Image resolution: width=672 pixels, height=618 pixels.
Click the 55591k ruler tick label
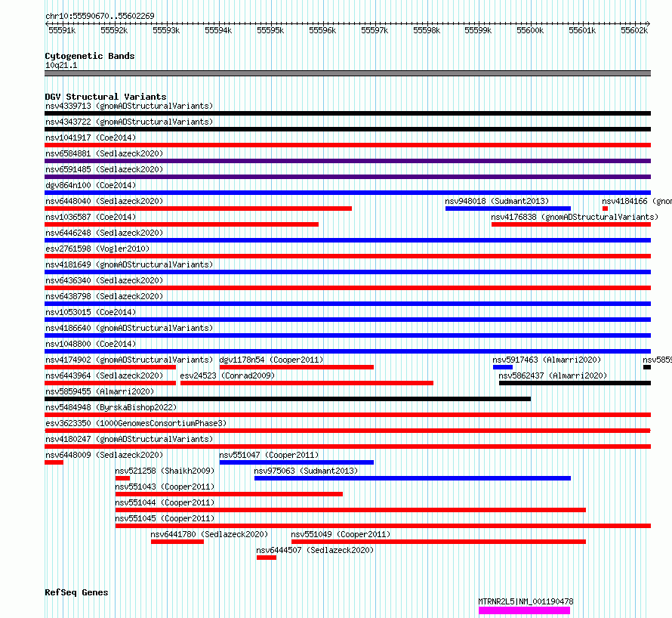[62, 30]
